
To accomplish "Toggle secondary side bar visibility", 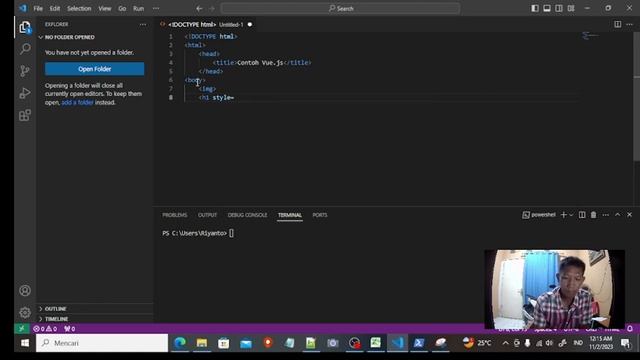I will [x=559, y=8].
